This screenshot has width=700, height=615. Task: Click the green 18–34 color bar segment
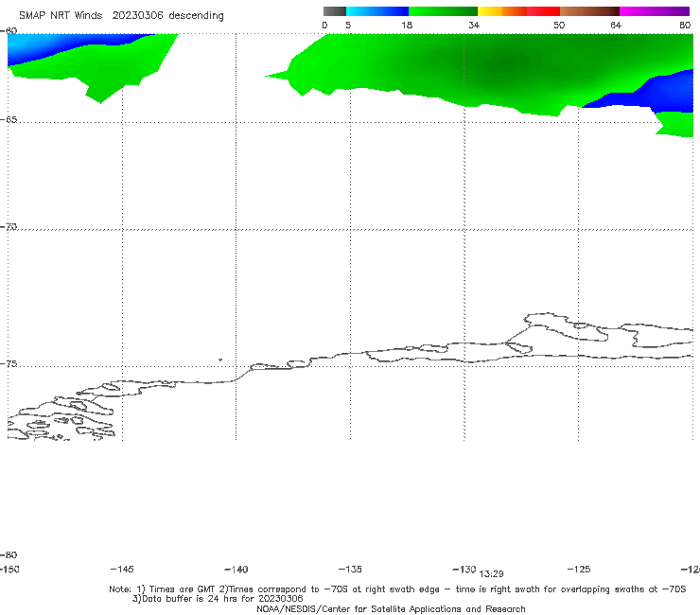443,11
